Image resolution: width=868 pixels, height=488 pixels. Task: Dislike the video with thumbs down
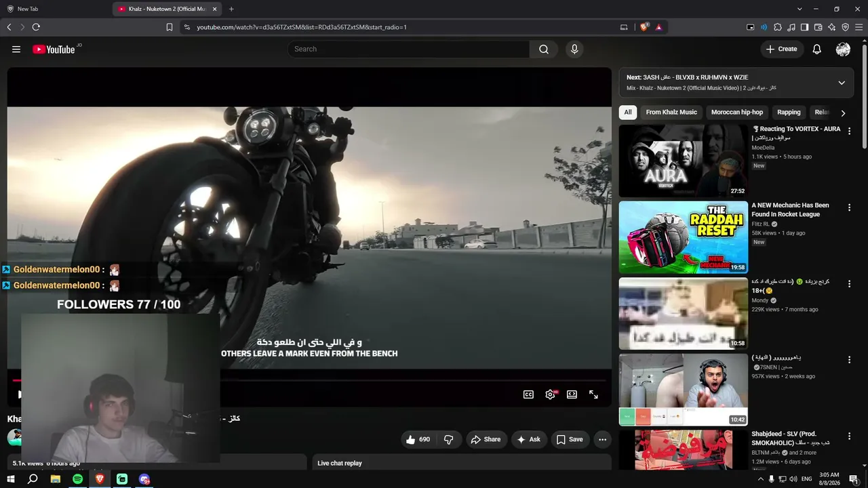coord(448,439)
